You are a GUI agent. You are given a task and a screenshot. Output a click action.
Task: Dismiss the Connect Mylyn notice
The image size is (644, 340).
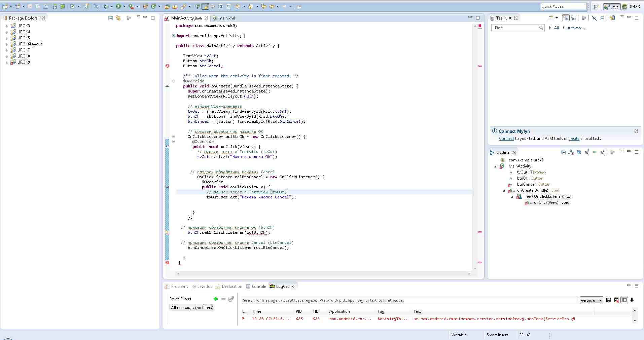(x=636, y=131)
